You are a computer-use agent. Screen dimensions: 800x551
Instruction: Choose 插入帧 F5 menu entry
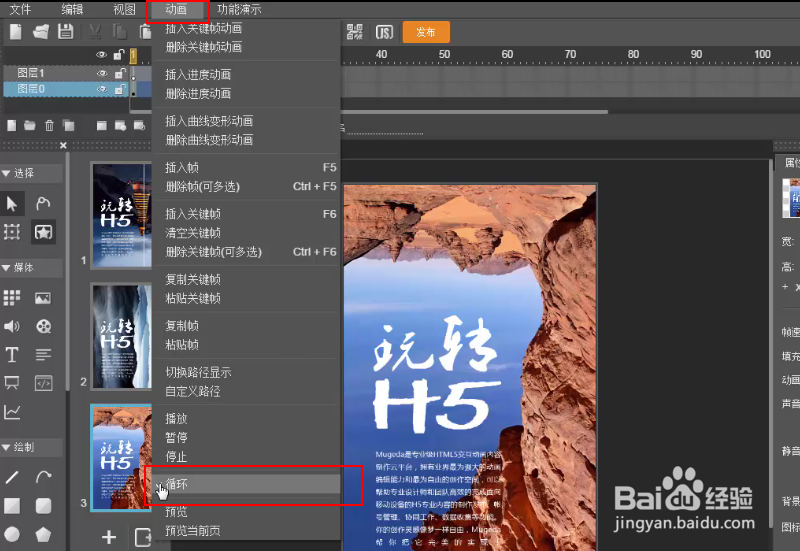pyautogui.click(x=246, y=168)
